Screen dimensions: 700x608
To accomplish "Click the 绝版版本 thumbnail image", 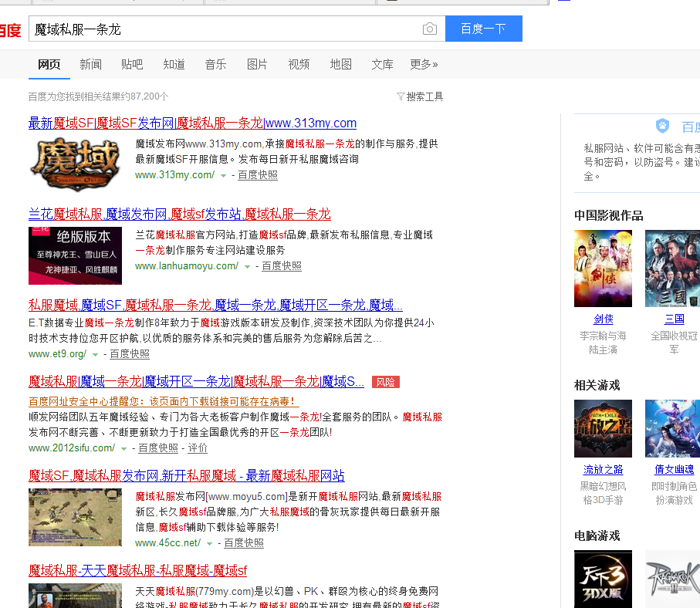I will tap(75, 256).
